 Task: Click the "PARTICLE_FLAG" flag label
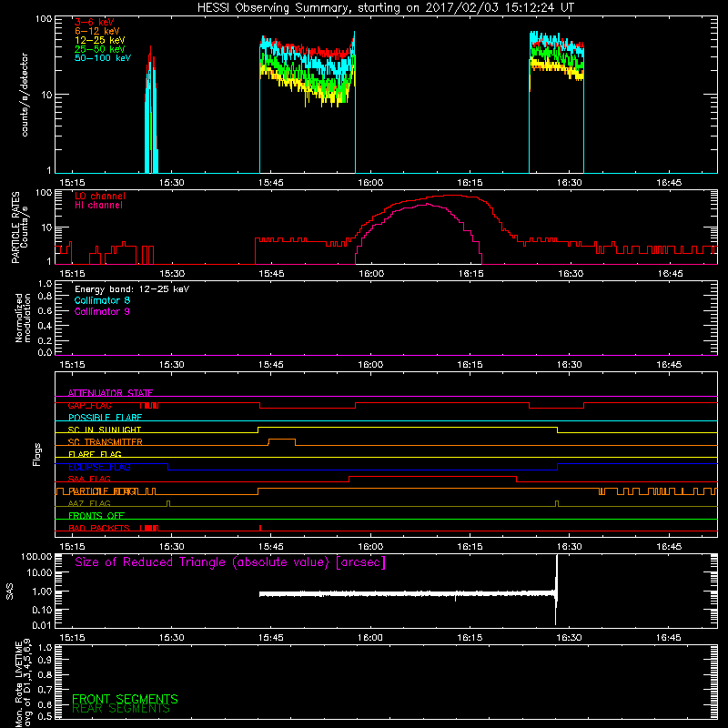click(x=102, y=491)
